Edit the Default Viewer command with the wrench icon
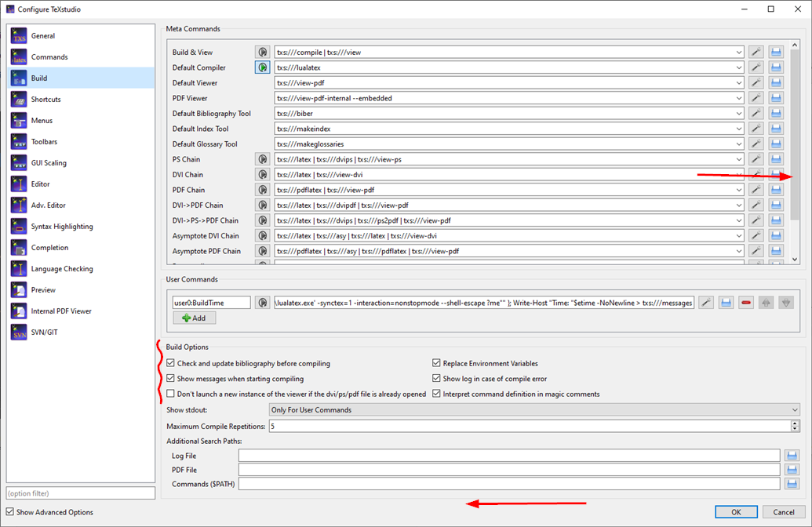This screenshot has width=812, height=527. tap(756, 82)
